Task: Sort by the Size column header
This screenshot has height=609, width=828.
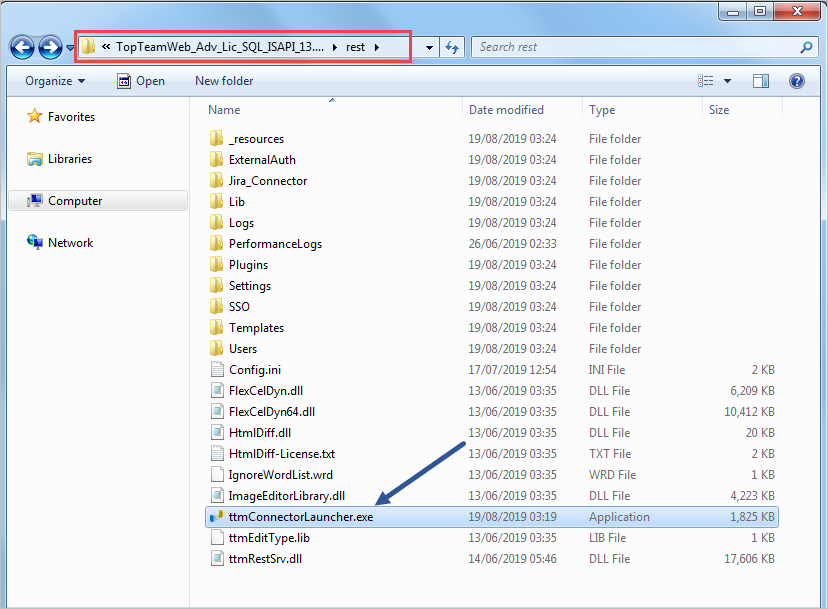Action: tap(719, 109)
